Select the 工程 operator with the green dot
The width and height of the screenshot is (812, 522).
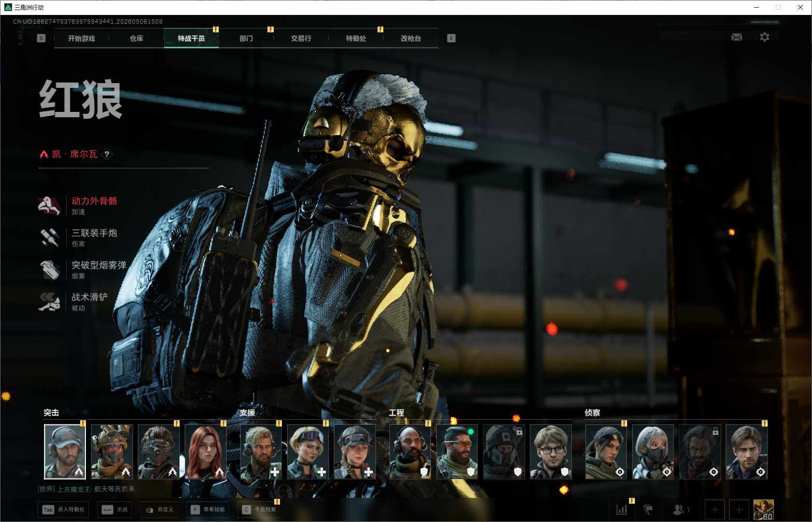pos(457,452)
